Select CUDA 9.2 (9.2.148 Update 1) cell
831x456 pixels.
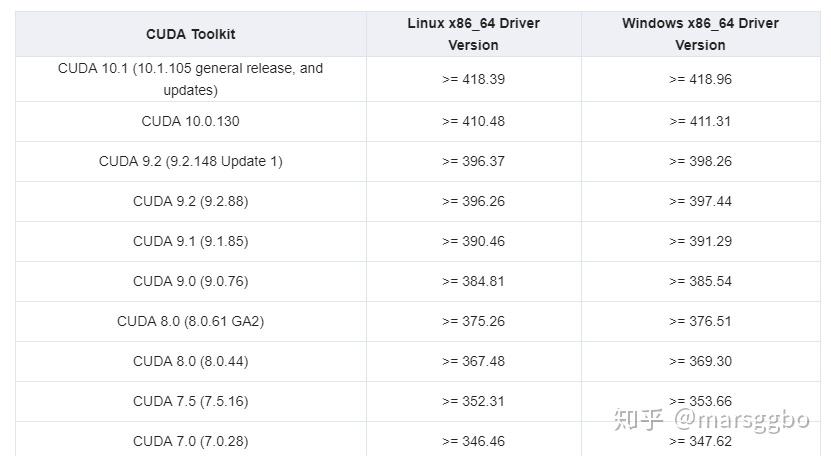[190, 161]
